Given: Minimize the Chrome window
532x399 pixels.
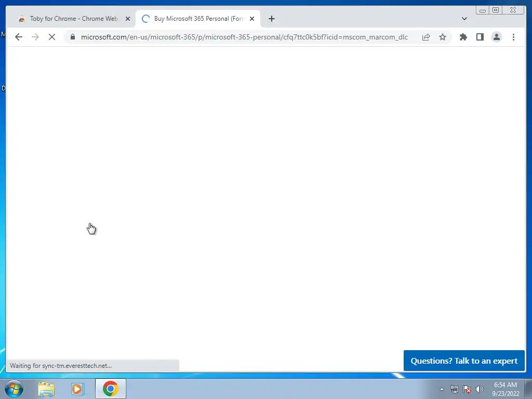Looking at the screenshot, I should [x=483, y=10].
